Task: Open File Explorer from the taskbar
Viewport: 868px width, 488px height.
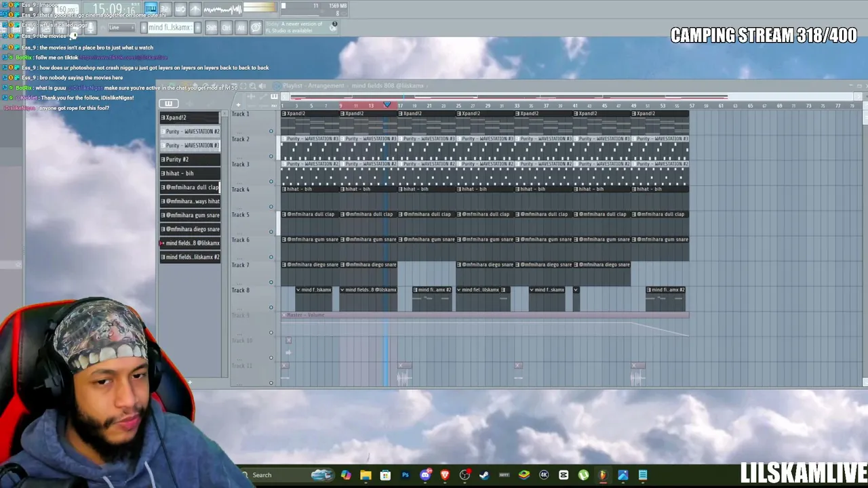Action: 366,475
